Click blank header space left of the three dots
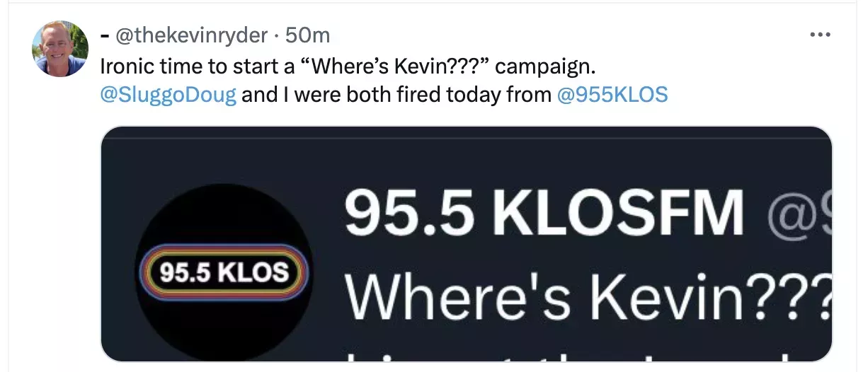 pos(566,35)
